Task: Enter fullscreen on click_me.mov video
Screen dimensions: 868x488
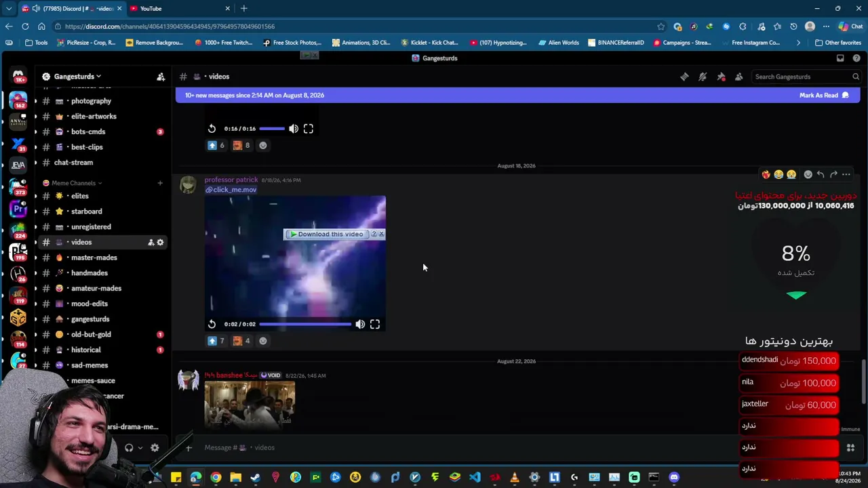Action: coord(375,325)
